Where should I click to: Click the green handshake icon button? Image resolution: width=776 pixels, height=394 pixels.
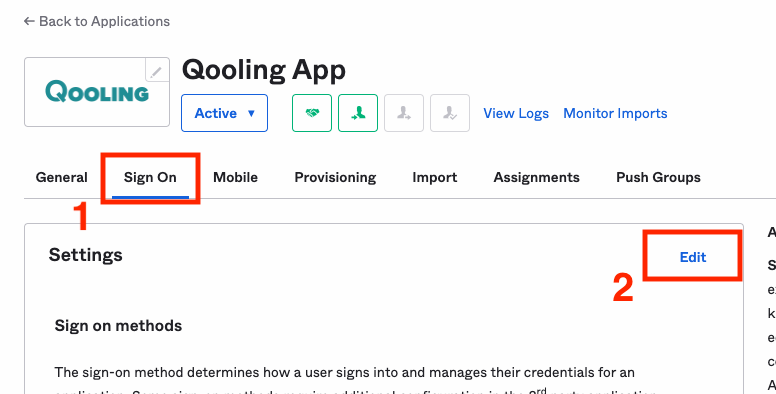pyautogui.click(x=312, y=113)
